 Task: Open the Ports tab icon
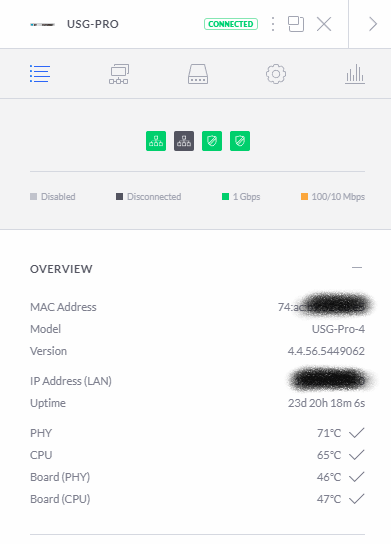click(x=198, y=74)
